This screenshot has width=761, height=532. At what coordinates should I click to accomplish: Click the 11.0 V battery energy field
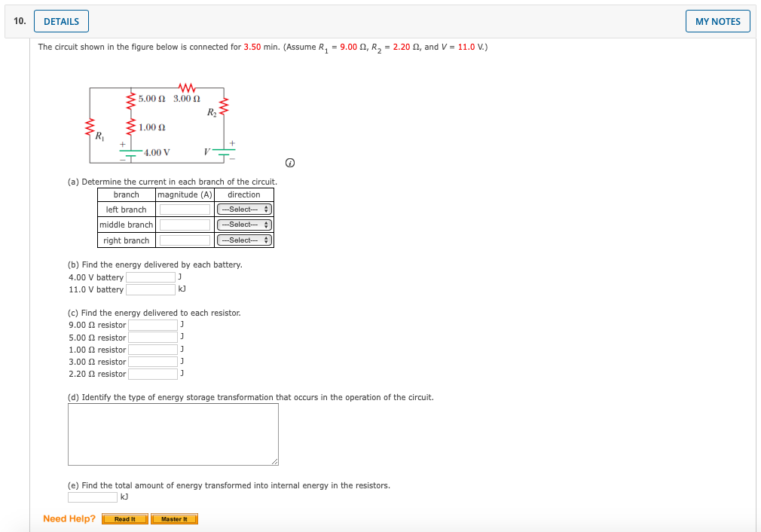[151, 289]
